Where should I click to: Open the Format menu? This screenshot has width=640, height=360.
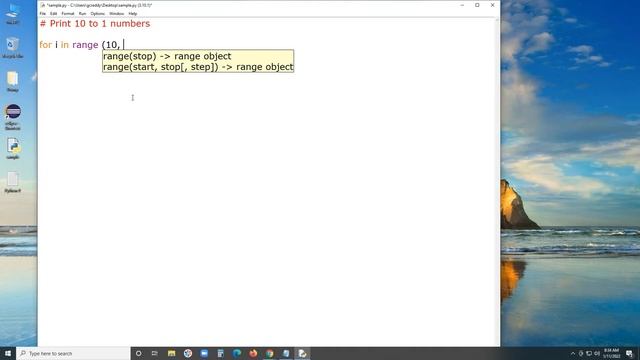(68, 13)
